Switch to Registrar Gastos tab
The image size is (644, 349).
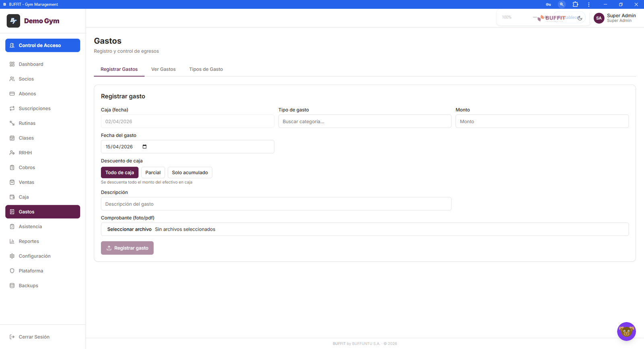(x=119, y=69)
